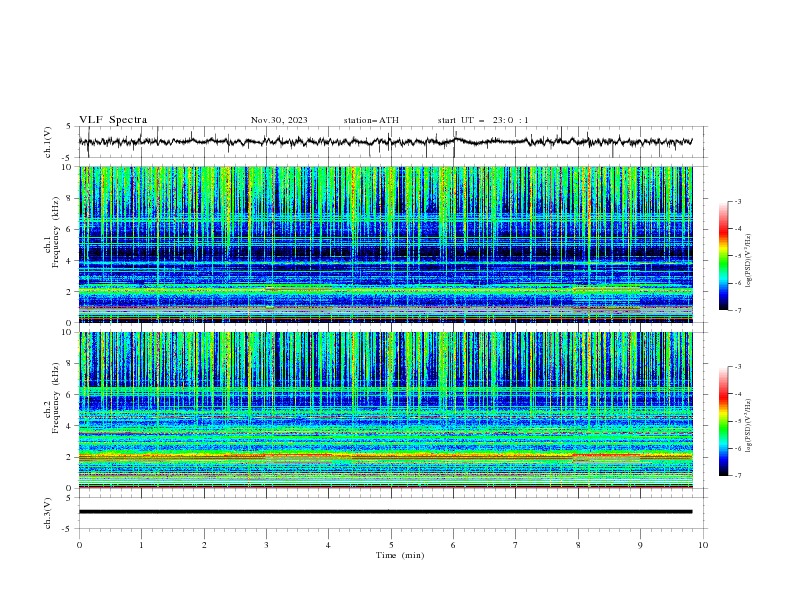
Task: Click the 'ch.3(V)' axis label
Action: click(48, 513)
